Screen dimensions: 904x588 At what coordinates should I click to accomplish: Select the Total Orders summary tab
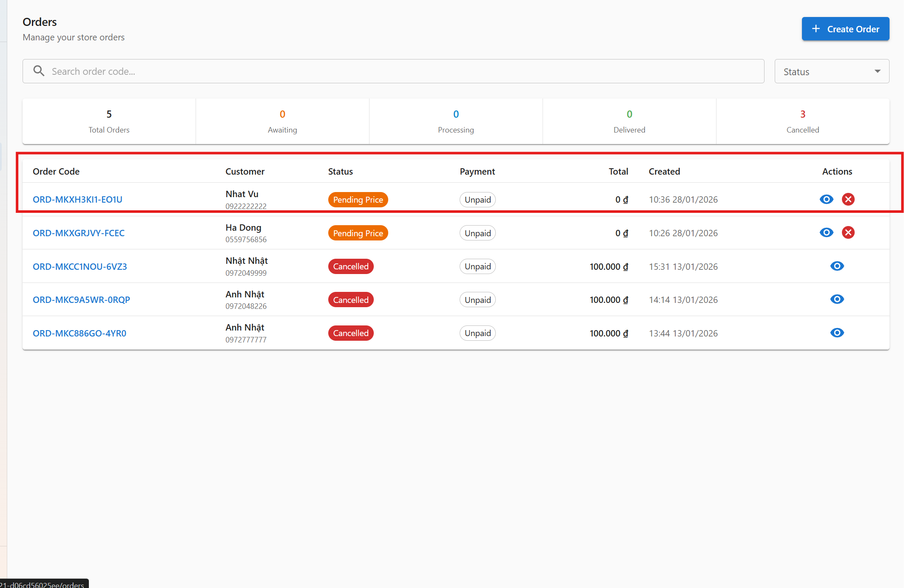[x=109, y=122]
